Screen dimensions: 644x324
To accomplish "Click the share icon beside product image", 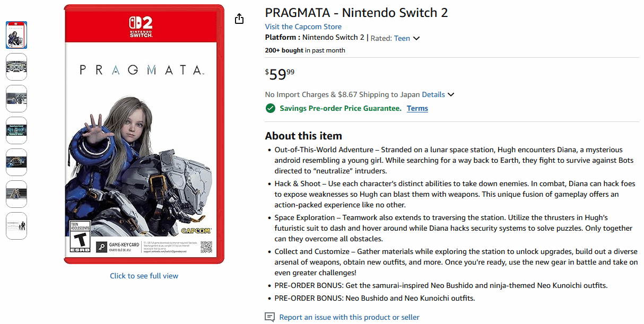I will pos(239,19).
